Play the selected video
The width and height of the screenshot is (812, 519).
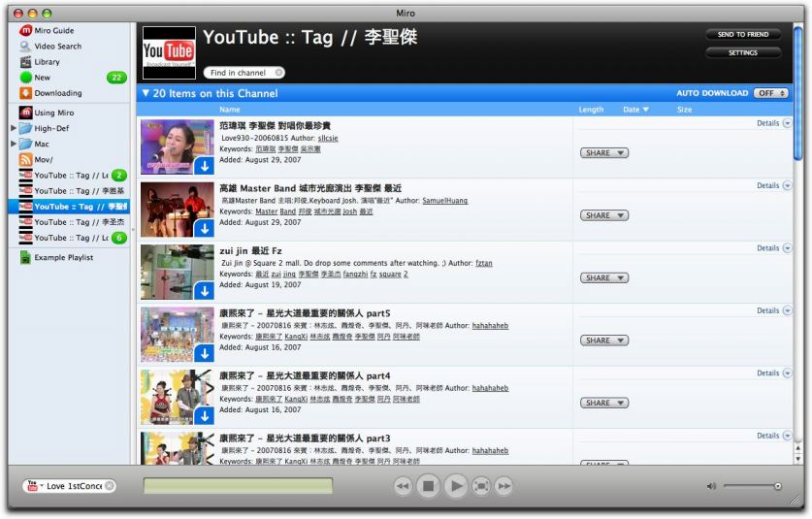(456, 486)
